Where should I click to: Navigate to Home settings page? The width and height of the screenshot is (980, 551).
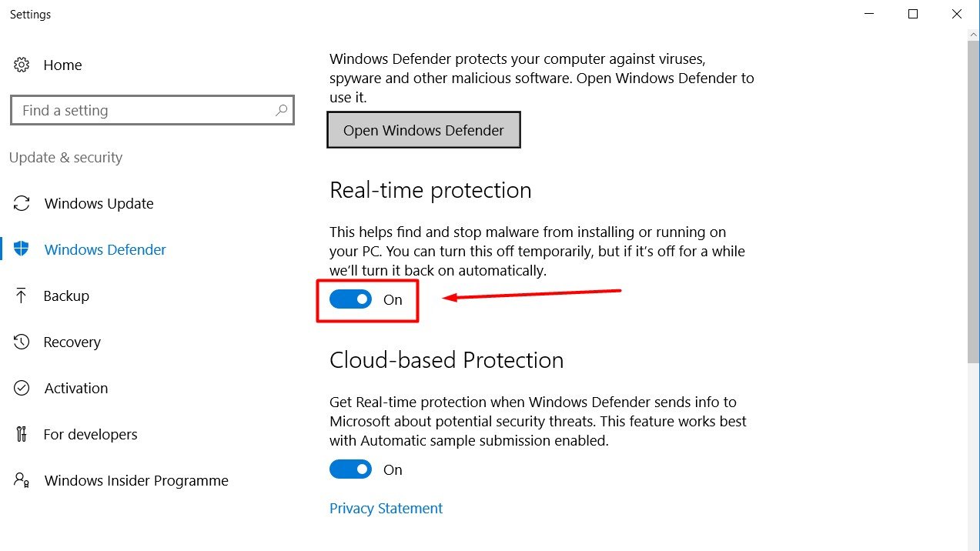point(62,65)
